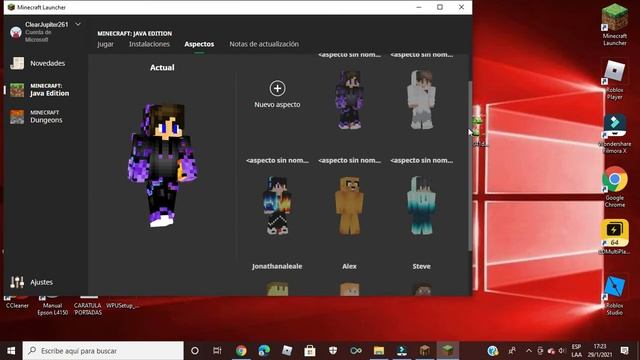Open Cortana from the taskbar
The width and height of the screenshot is (640, 360).
pyautogui.click(x=195, y=351)
